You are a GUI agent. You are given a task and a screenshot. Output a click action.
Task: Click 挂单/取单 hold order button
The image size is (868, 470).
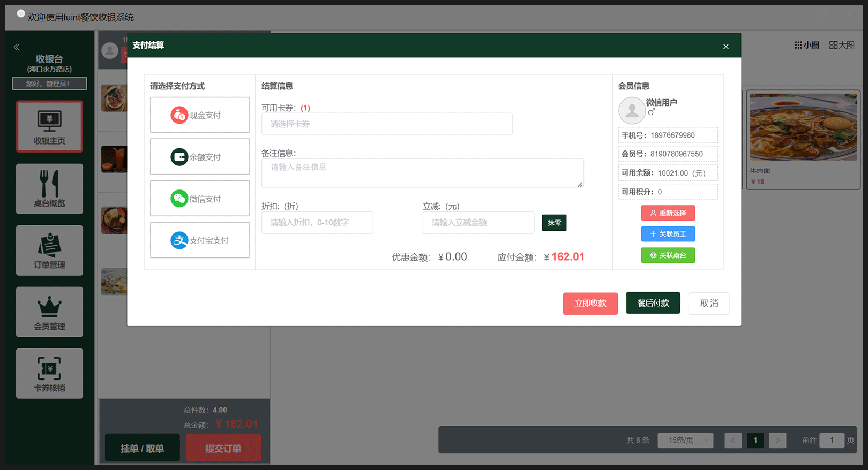tap(142, 448)
